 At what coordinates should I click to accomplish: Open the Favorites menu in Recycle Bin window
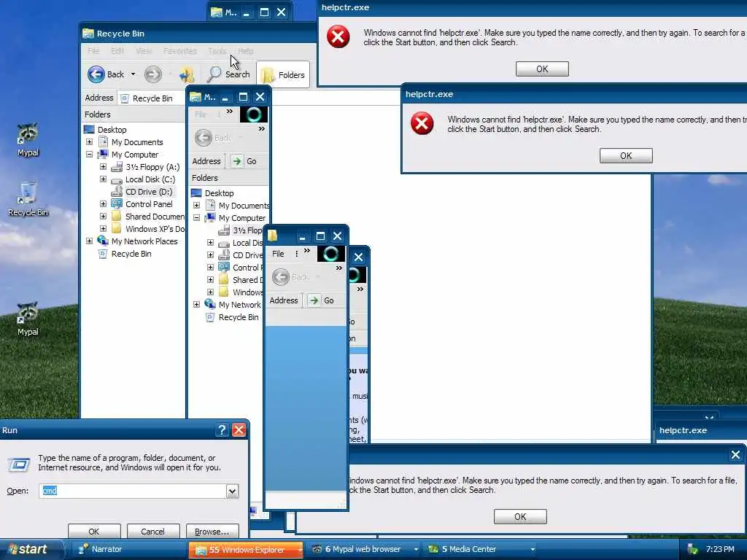click(x=179, y=50)
